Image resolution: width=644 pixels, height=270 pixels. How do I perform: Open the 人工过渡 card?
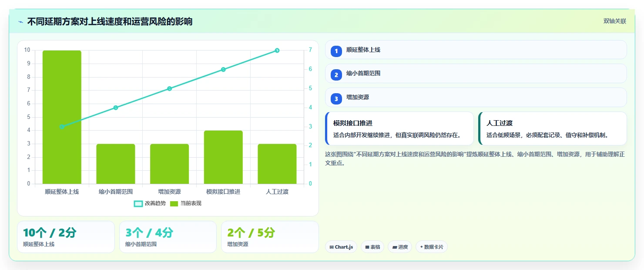552,128
